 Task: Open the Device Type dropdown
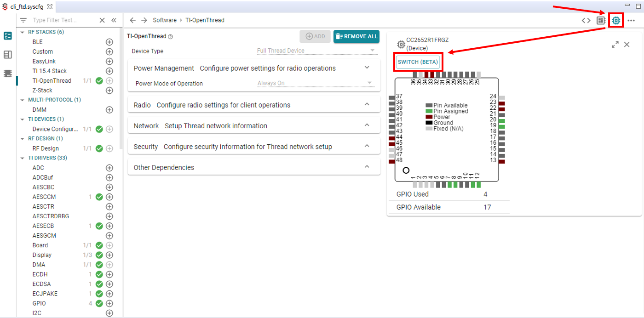coord(316,51)
